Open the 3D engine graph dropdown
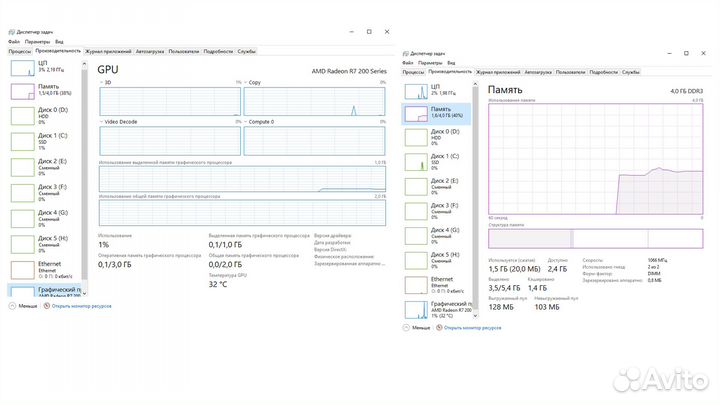The image size is (720, 405). 101,81
